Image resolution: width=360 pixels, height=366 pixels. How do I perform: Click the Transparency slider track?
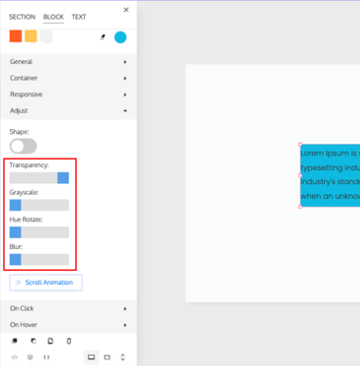click(39, 178)
